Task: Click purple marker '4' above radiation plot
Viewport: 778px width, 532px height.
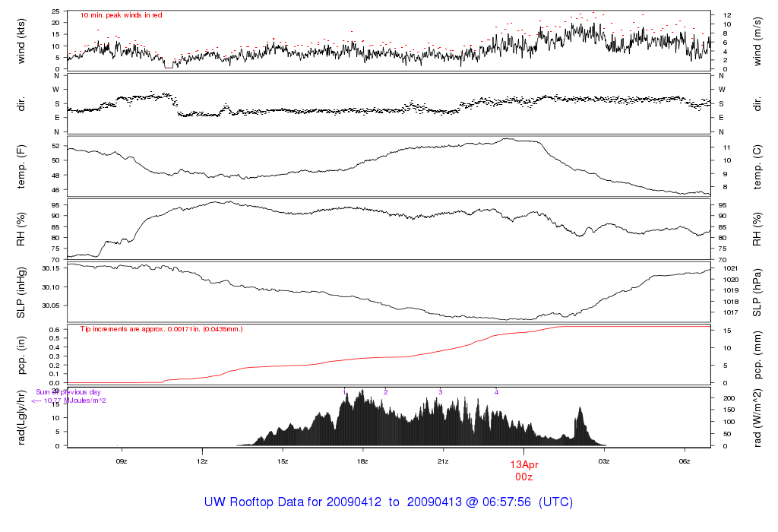Action: pyautogui.click(x=496, y=392)
